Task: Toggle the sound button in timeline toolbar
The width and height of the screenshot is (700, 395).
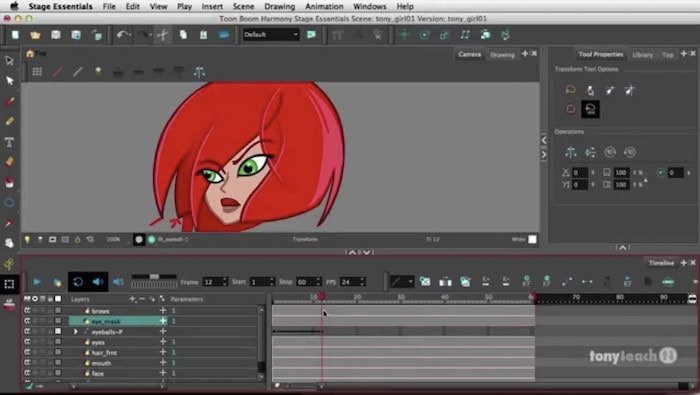Action: tap(98, 282)
